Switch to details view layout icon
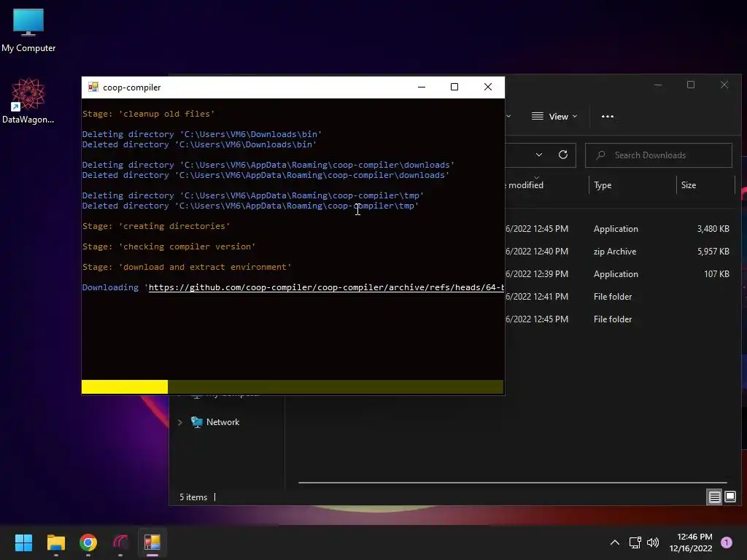Image resolution: width=747 pixels, height=560 pixels. coord(714,497)
